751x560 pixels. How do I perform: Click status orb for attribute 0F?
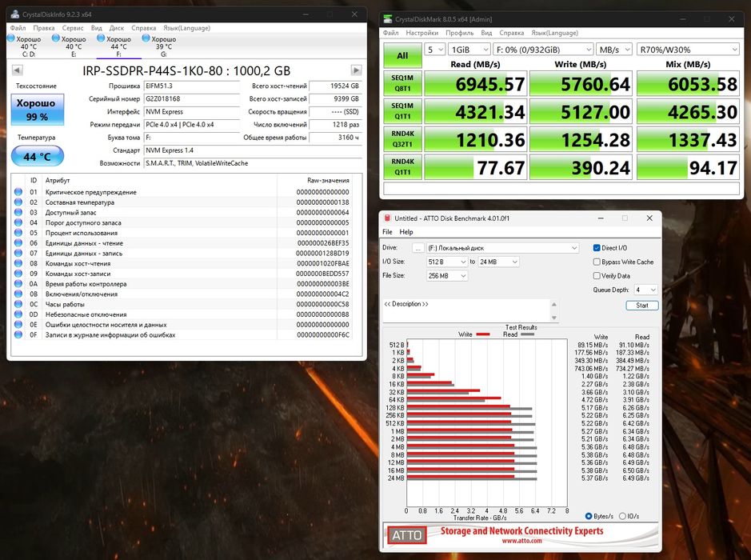(x=18, y=335)
